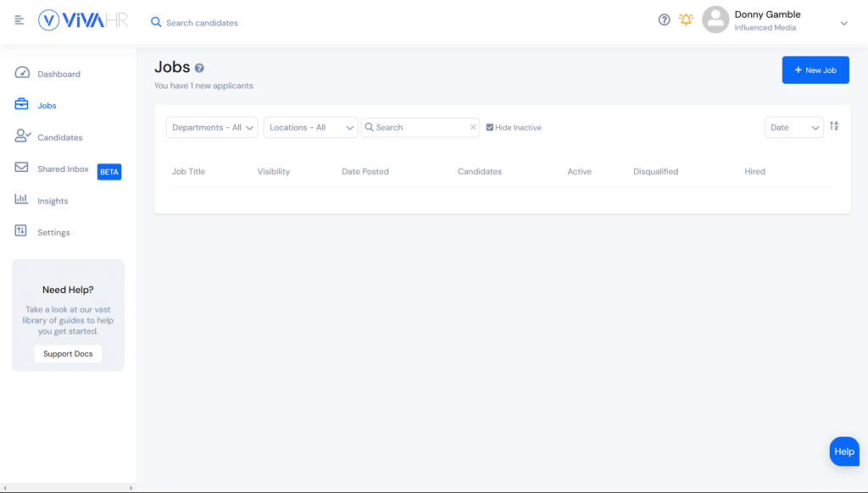Open the help question mark icon in header

coord(665,20)
